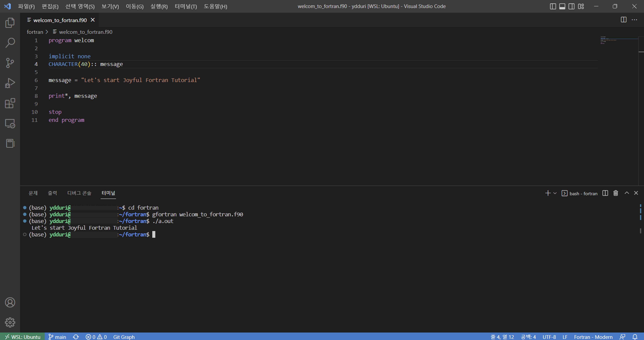Open the 터미널(T) menu

(x=185, y=6)
